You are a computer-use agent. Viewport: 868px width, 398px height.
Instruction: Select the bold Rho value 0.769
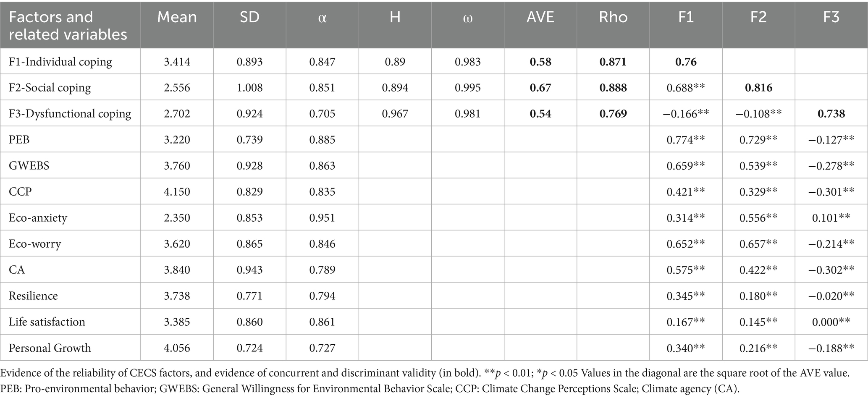pos(613,114)
